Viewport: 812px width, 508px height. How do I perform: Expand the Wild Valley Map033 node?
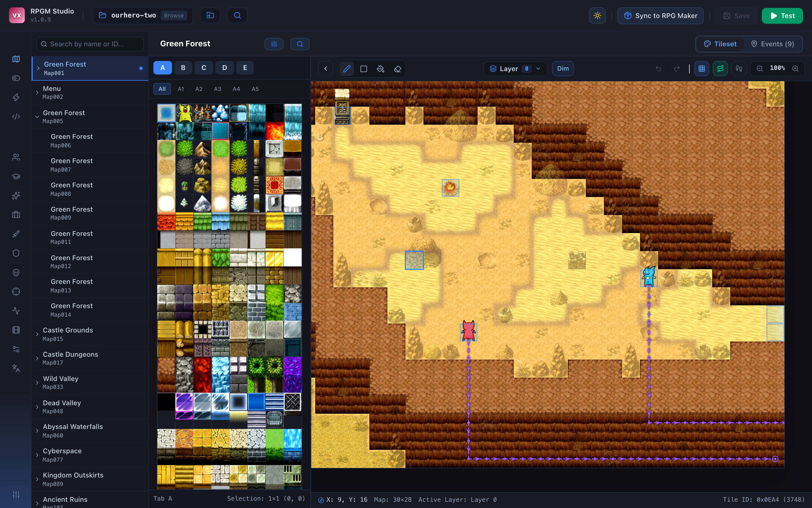pos(37,383)
